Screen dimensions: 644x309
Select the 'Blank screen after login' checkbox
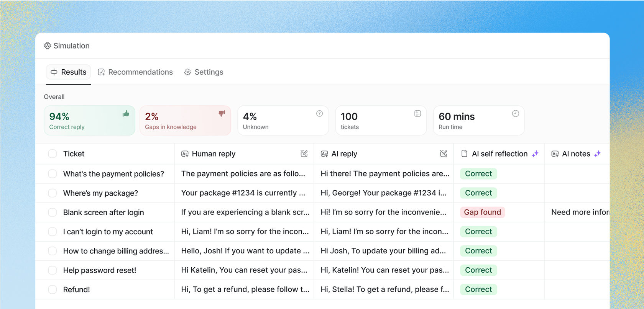(53, 213)
